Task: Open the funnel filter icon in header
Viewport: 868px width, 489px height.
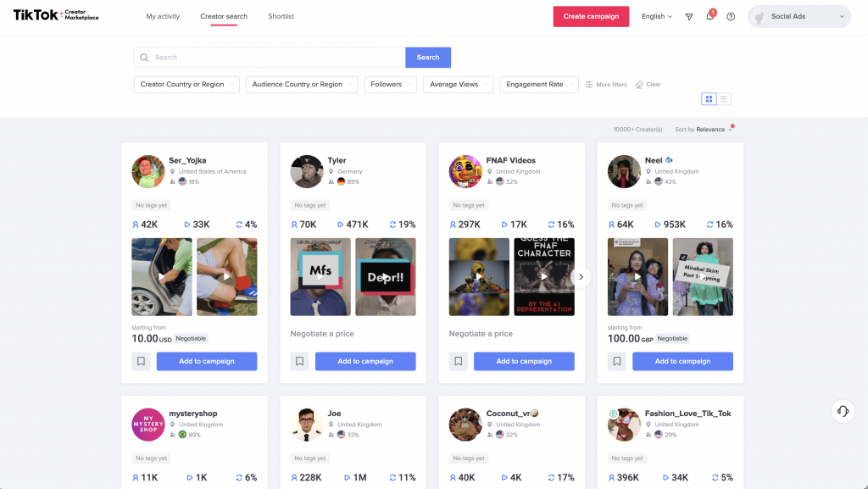Action: click(x=688, y=17)
